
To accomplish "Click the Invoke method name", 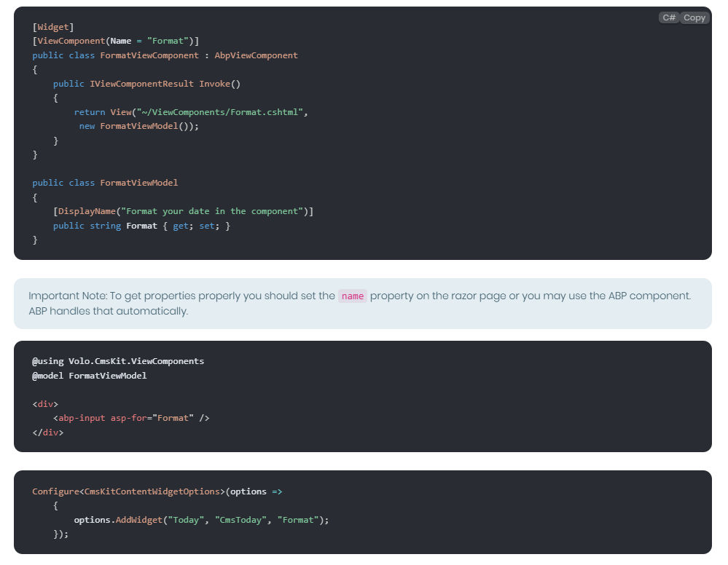I will (x=214, y=84).
